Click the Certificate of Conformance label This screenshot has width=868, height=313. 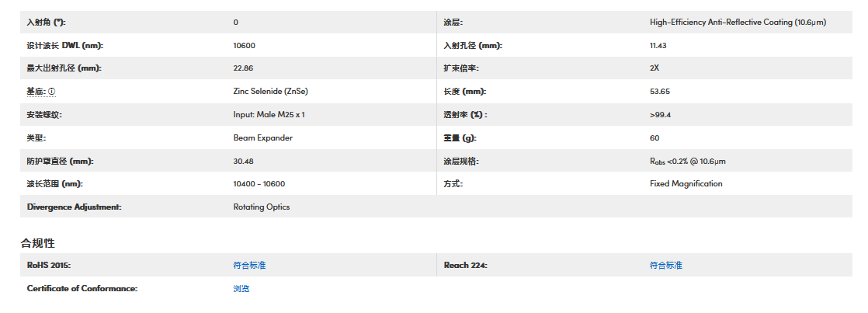82,289
